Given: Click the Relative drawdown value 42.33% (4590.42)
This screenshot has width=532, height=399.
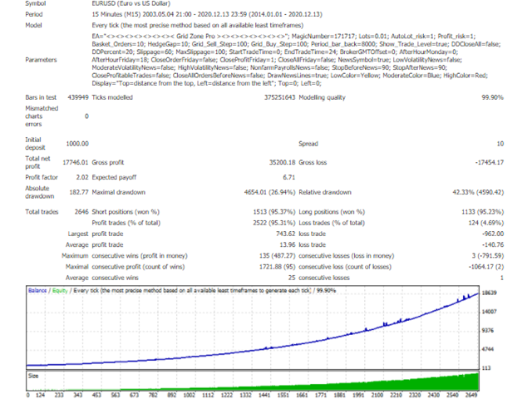Looking at the screenshot, I should tap(478, 192).
